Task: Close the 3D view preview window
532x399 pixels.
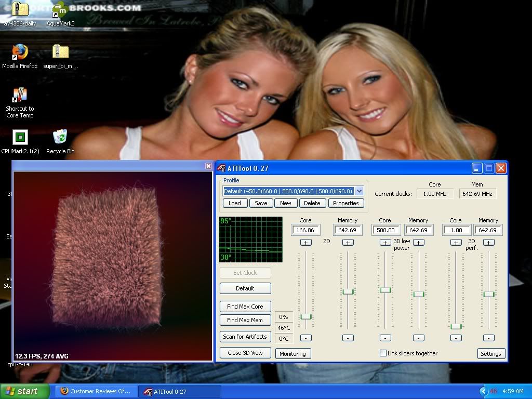Action: coord(208,166)
